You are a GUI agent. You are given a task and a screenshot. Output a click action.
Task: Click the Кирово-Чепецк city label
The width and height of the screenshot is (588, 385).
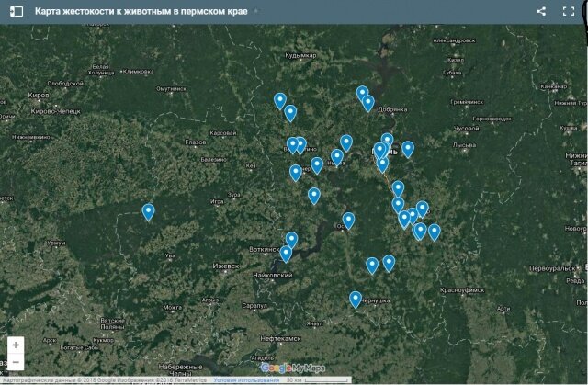[x=55, y=111]
